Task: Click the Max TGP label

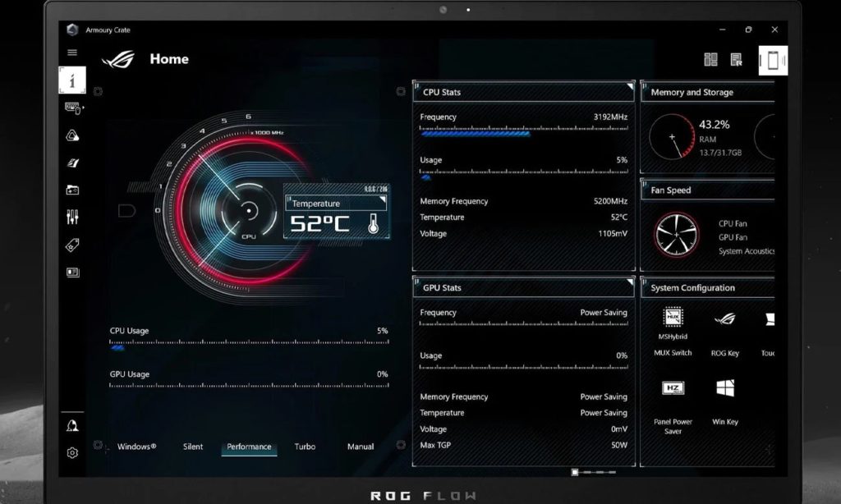Action: pyautogui.click(x=435, y=445)
